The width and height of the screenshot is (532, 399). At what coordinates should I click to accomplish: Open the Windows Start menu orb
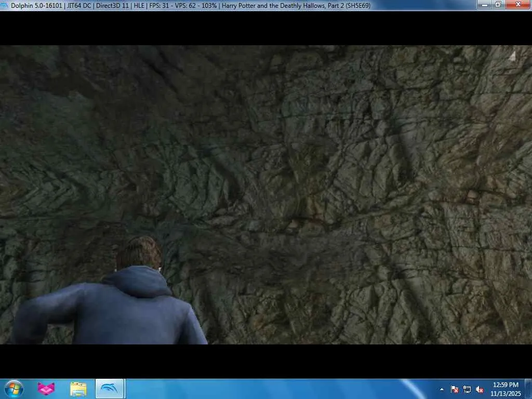click(x=14, y=389)
